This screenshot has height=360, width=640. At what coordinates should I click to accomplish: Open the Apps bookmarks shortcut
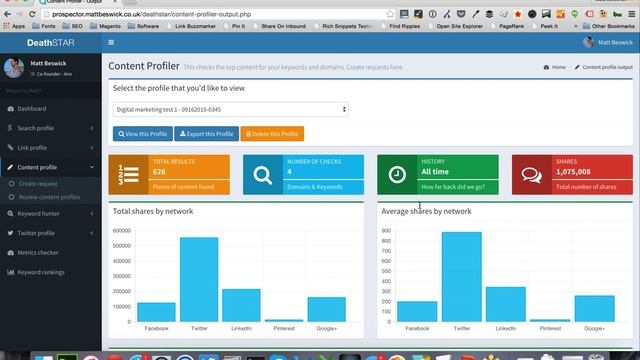(x=14, y=26)
